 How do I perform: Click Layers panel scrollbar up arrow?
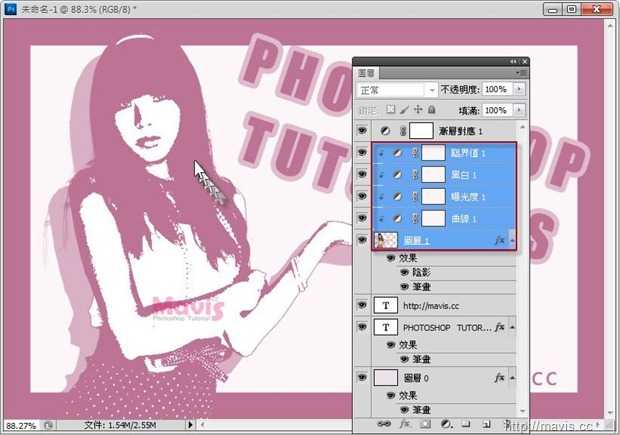click(x=523, y=127)
